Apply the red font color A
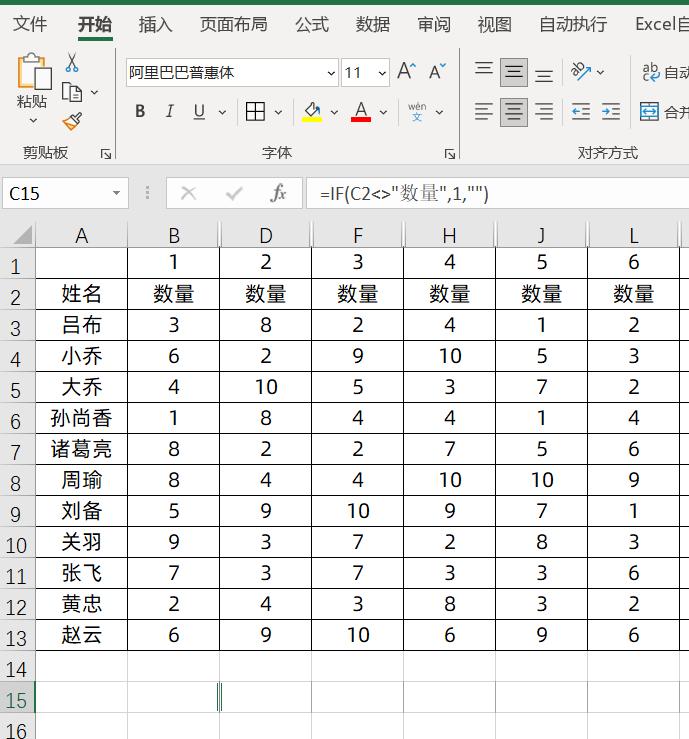The image size is (689, 739). click(361, 112)
